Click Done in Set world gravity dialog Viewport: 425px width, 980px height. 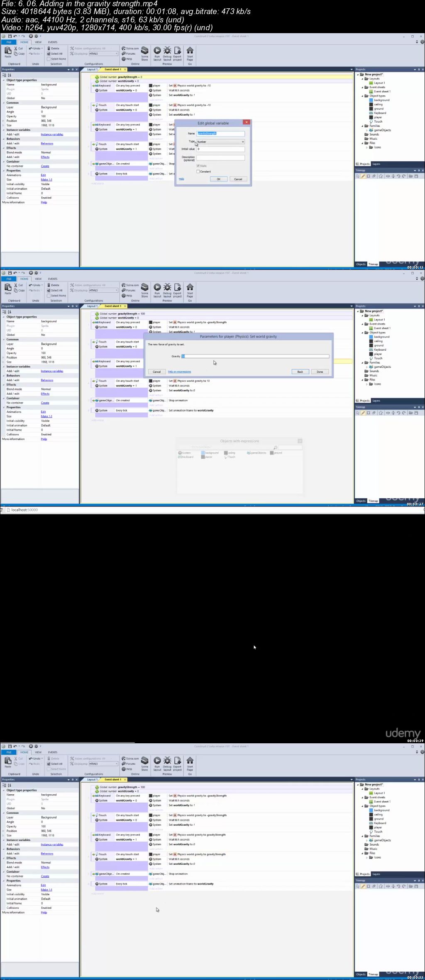320,372
